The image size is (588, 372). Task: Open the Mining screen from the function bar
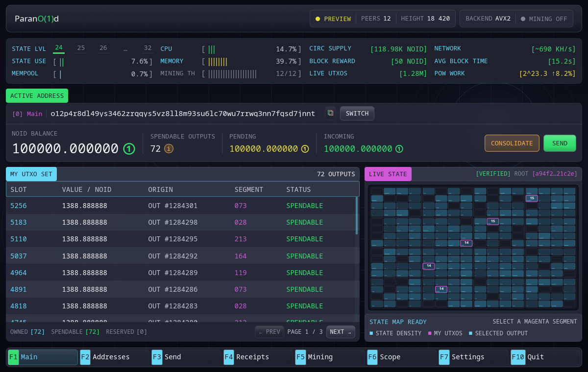tap(329, 357)
